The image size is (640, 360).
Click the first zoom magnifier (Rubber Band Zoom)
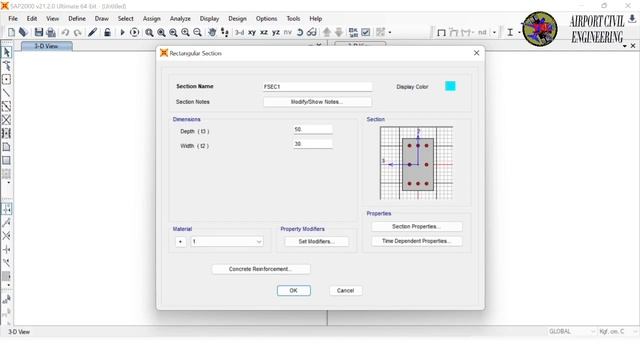(149, 32)
